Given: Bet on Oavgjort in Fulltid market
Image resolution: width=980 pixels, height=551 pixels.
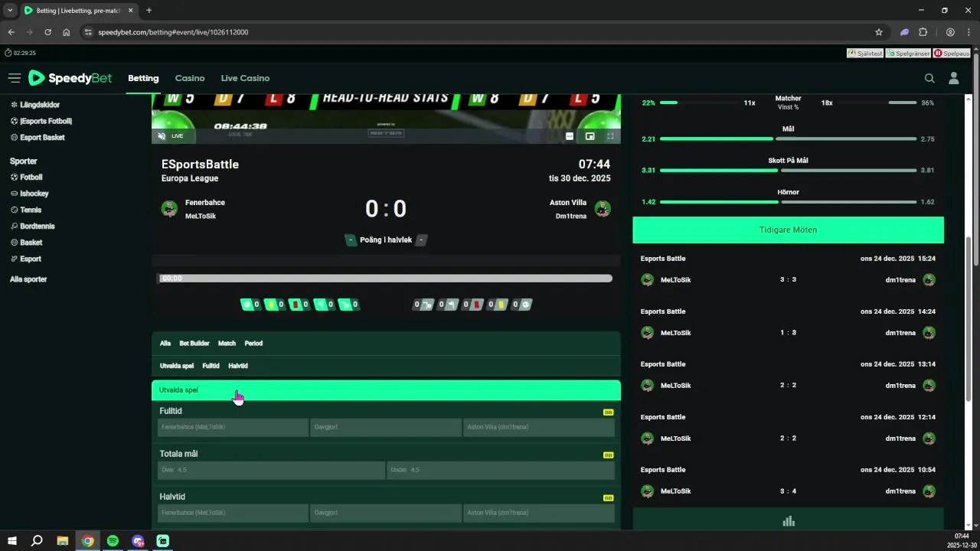Looking at the screenshot, I should pyautogui.click(x=386, y=427).
